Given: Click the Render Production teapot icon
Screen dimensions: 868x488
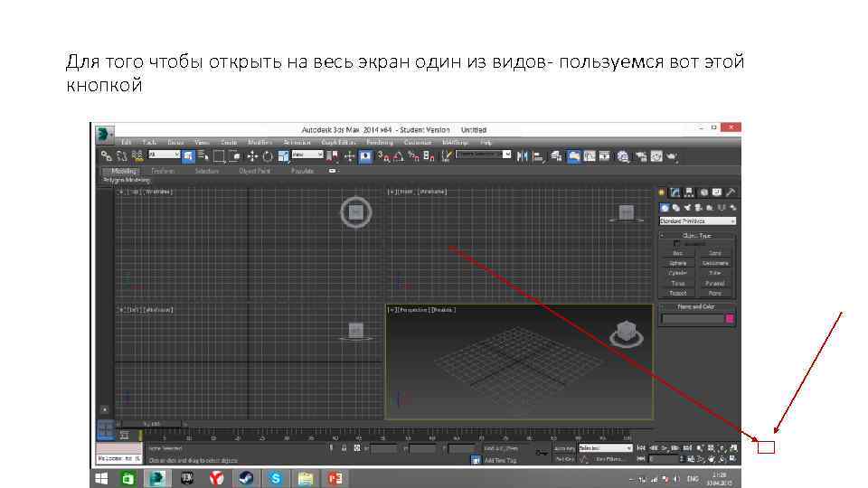Looking at the screenshot, I should (x=672, y=157).
